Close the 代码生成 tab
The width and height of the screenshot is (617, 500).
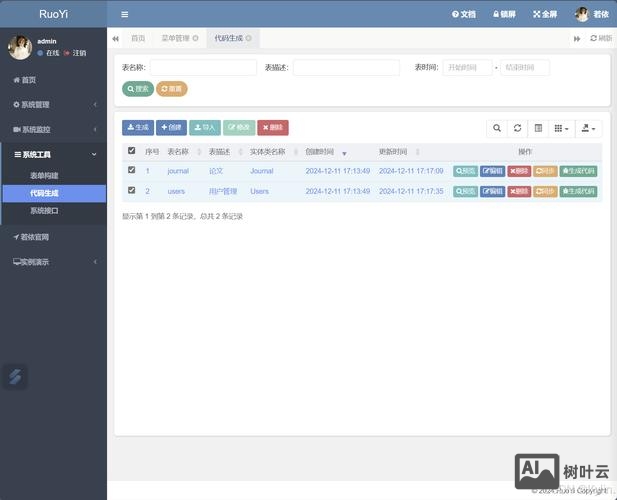tap(249, 38)
